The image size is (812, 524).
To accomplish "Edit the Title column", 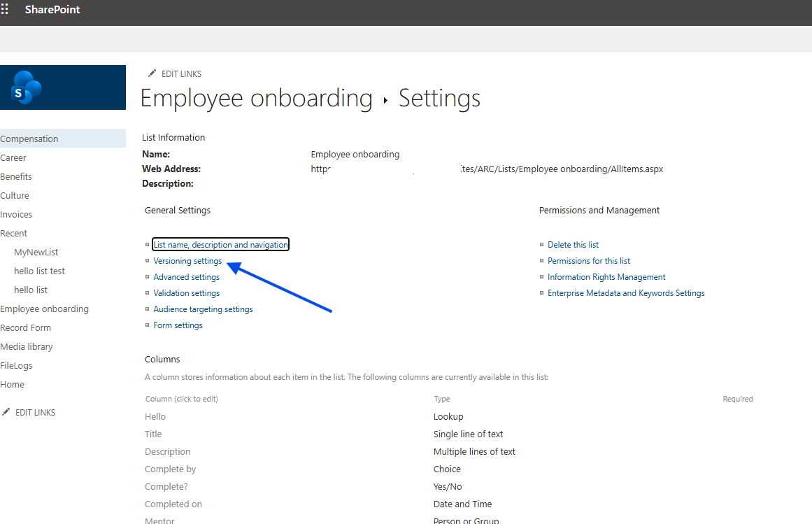I will tap(153, 434).
